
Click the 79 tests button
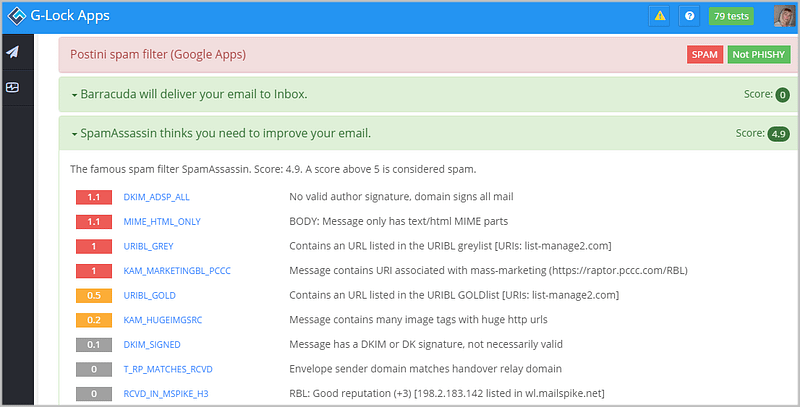pos(731,16)
